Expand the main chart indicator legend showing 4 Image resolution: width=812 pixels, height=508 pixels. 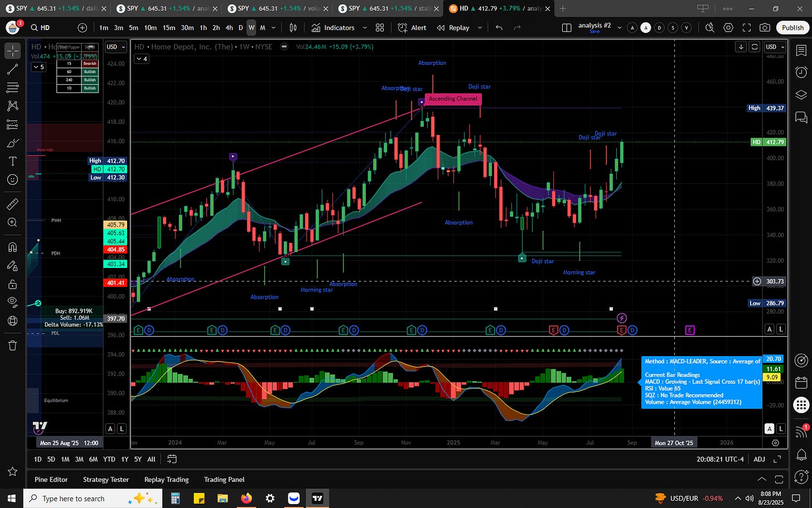[142, 59]
